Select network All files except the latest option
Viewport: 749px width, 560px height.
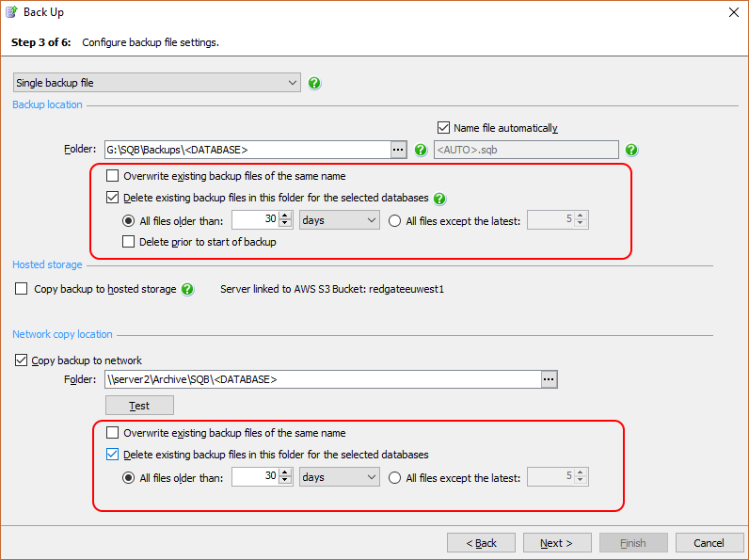[395, 477]
